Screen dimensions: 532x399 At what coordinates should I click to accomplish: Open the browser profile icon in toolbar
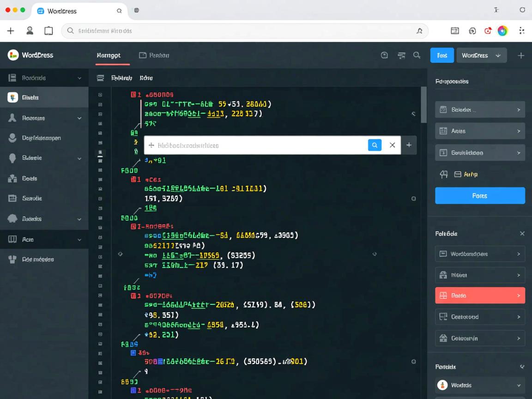30,31
